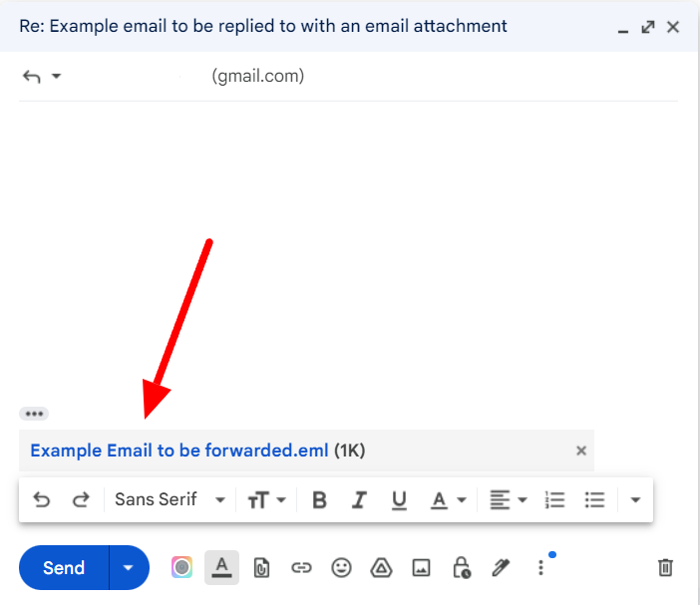Toggle bold formatting
The width and height of the screenshot is (700, 605).
click(319, 499)
